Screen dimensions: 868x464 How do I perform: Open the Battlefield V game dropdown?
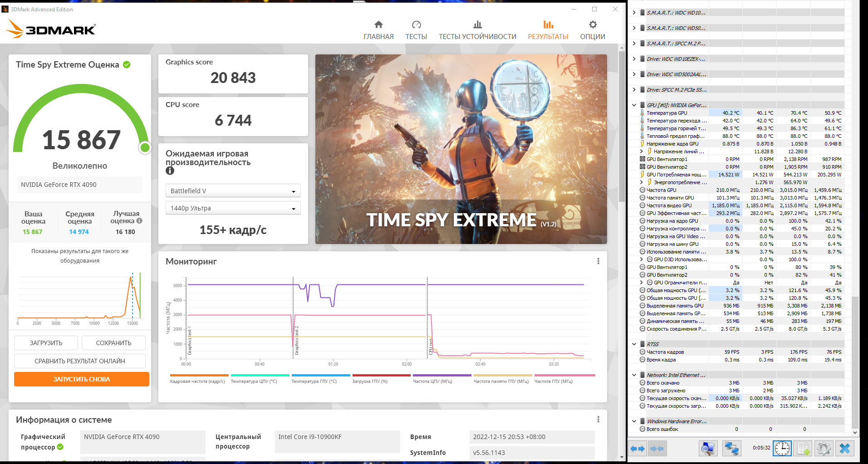click(x=233, y=191)
